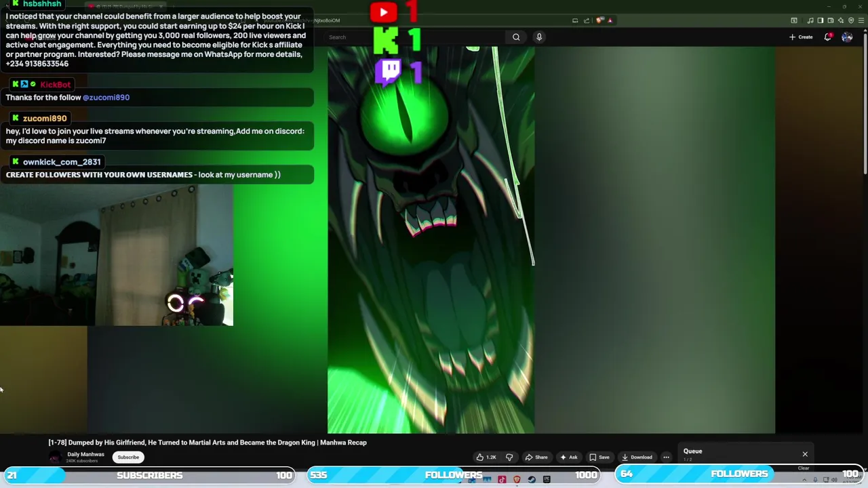Toggle the browser sidebar panel icon

[x=821, y=20]
